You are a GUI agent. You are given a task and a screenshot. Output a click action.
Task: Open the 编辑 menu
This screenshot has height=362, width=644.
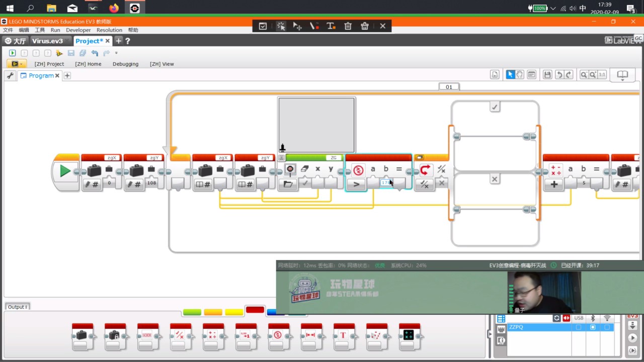coord(24,30)
